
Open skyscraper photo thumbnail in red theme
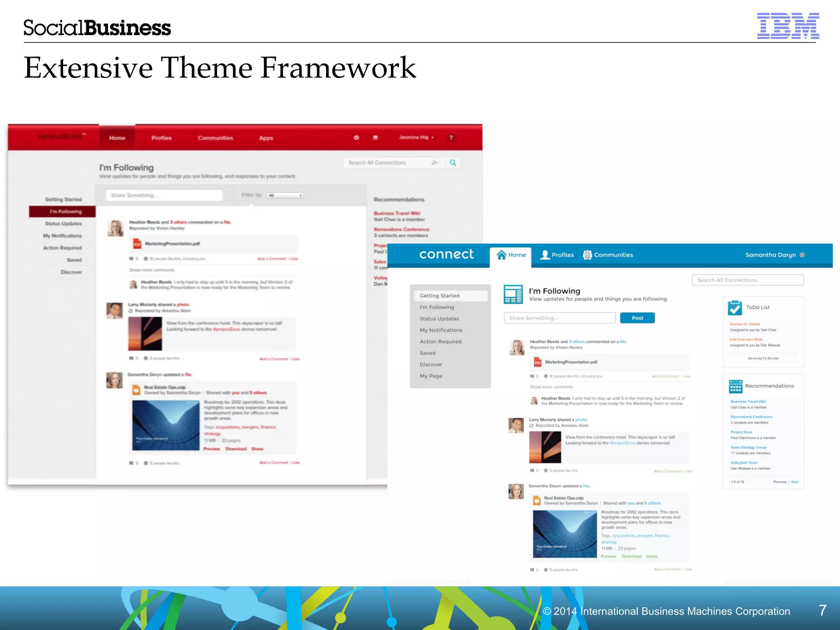[145, 334]
